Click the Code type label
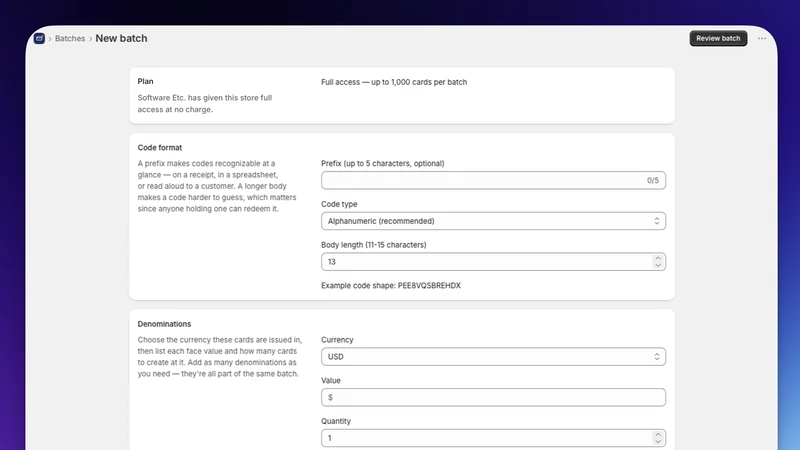This screenshot has height=450, width=800. click(x=339, y=204)
